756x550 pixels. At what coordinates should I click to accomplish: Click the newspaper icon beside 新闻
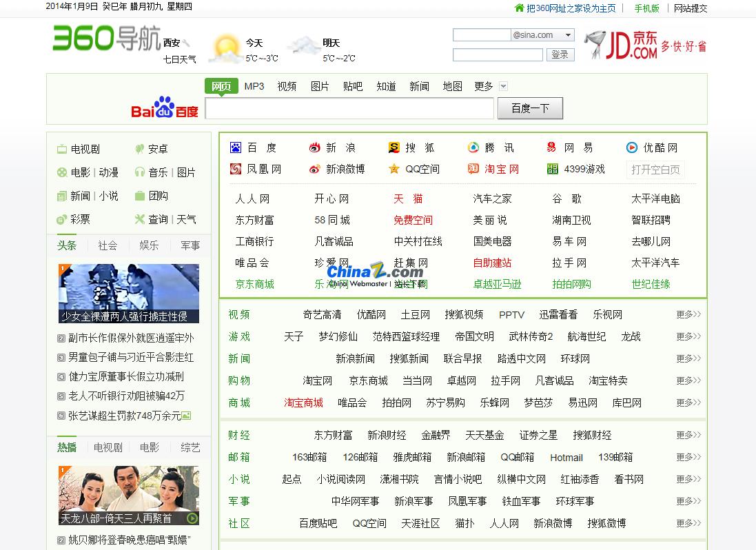tap(62, 196)
